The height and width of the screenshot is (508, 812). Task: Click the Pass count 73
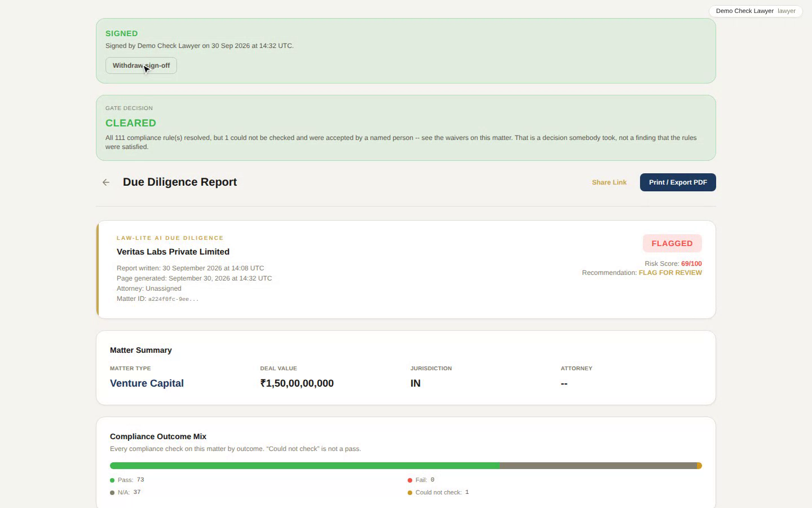point(140,480)
